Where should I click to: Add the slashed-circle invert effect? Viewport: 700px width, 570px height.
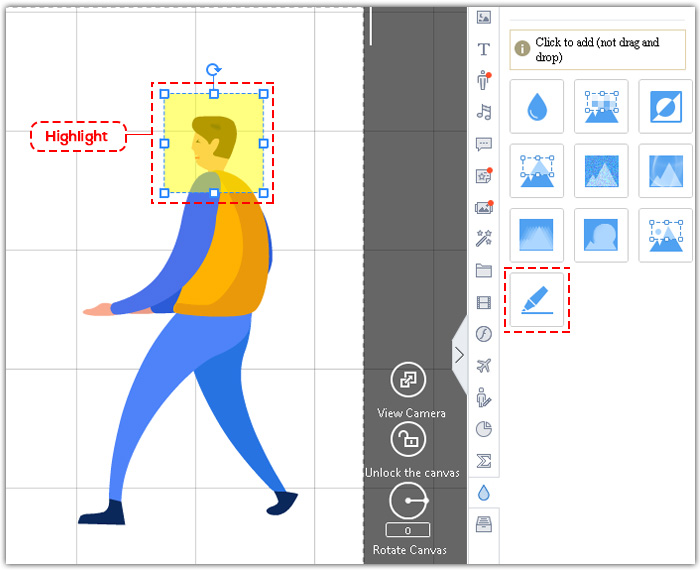click(x=666, y=106)
